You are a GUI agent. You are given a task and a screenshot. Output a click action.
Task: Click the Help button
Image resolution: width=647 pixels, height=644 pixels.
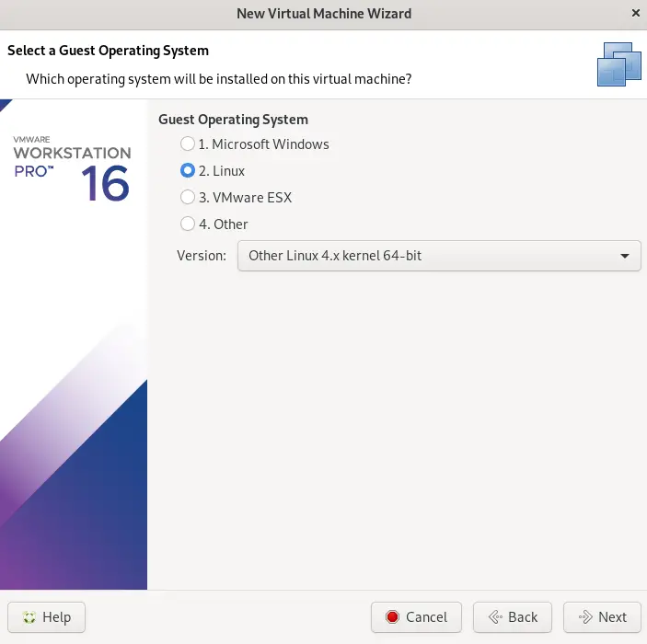click(47, 617)
